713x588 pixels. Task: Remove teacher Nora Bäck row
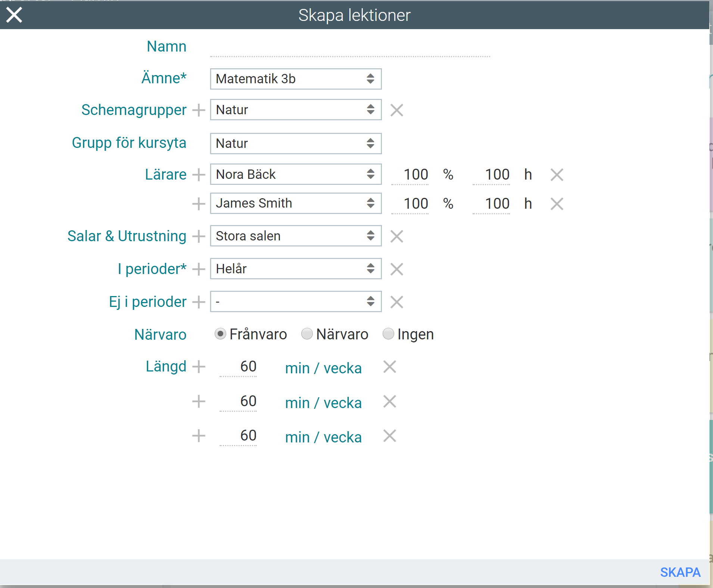[557, 175]
